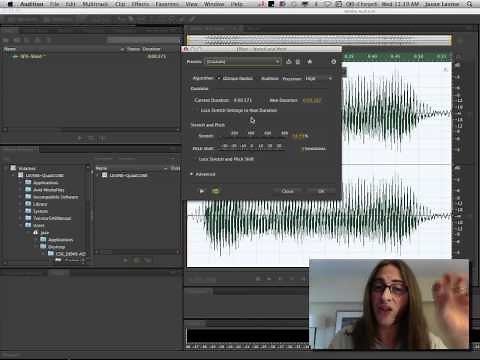Open the Presets dropdown in the effect dialog
The image size is (480, 360).
pyautogui.click(x=243, y=62)
